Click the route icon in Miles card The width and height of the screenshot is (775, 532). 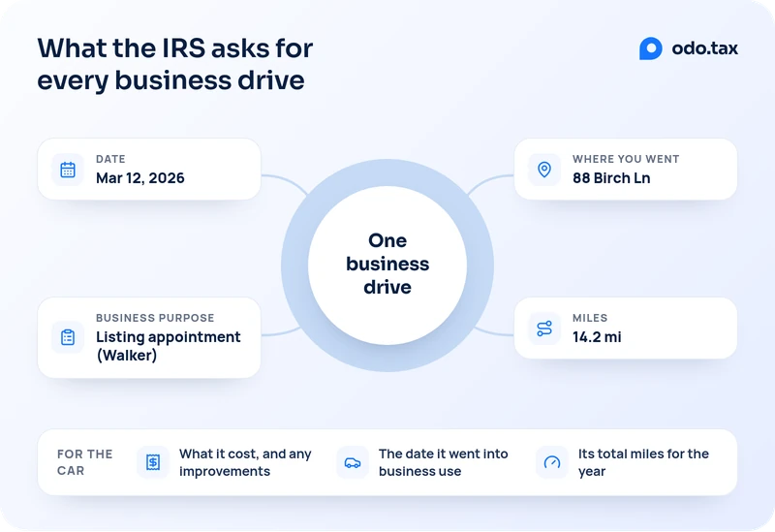pyautogui.click(x=544, y=329)
